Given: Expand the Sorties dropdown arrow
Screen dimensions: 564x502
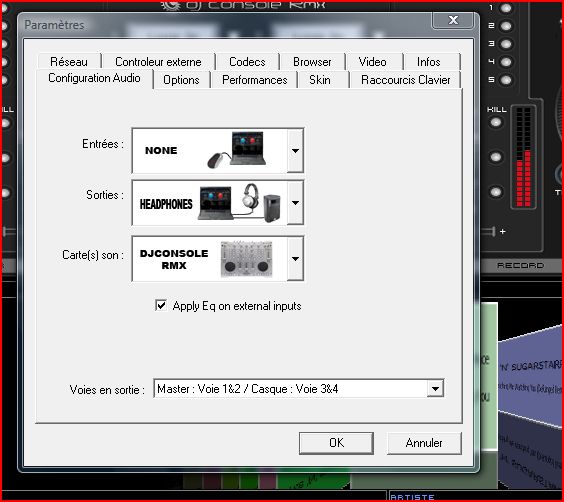Looking at the screenshot, I should (295, 203).
